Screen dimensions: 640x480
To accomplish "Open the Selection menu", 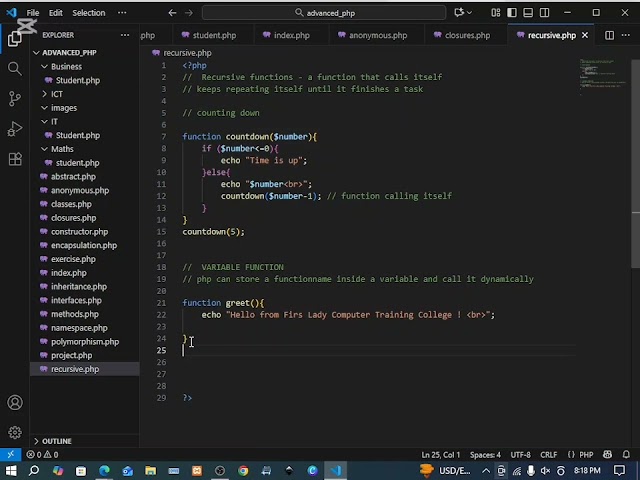I will pos(89,13).
